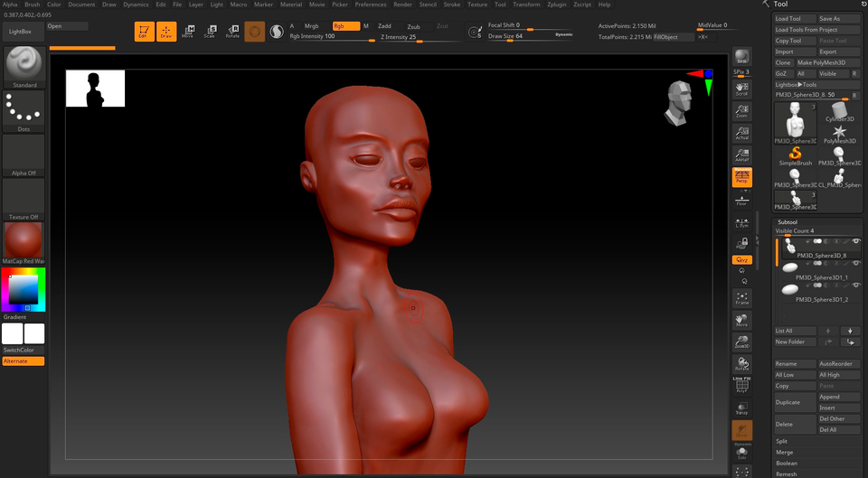Click the Frame view icon

tap(741, 297)
